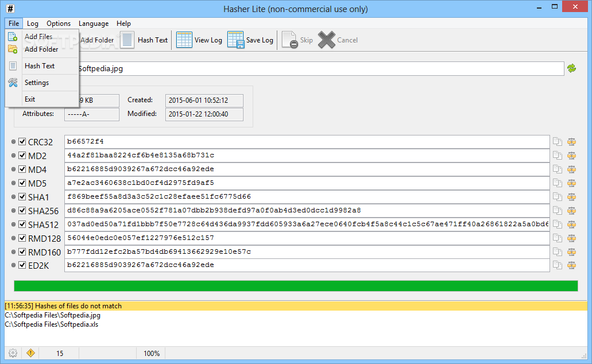This screenshot has height=364, width=592.
Task: Click the Skip toolbar icon
Action: pos(290,40)
